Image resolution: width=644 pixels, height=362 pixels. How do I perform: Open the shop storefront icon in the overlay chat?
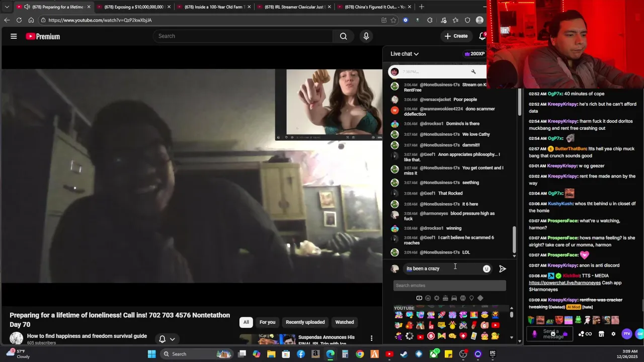pos(601,334)
